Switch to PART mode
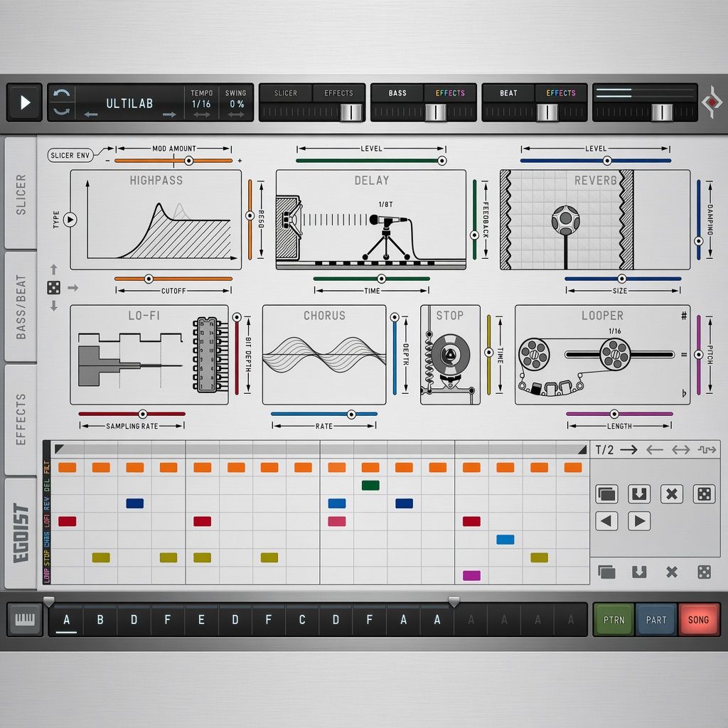 pyautogui.click(x=656, y=620)
